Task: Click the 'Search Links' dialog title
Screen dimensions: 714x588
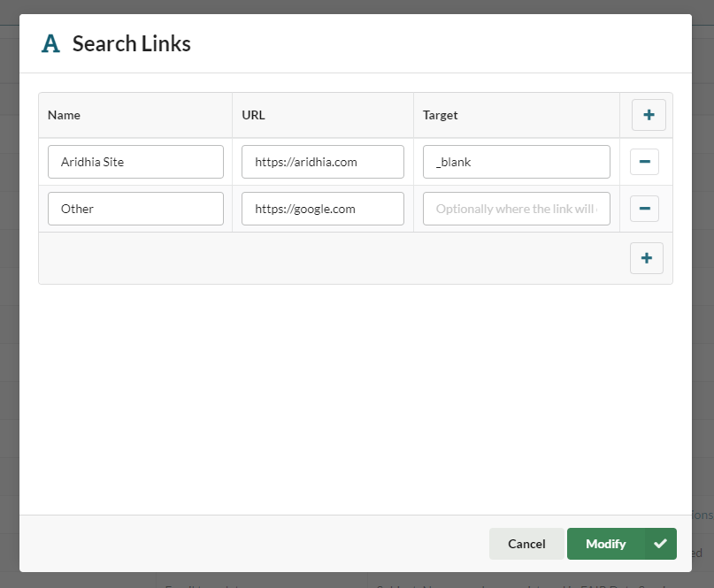Action: pos(131,44)
